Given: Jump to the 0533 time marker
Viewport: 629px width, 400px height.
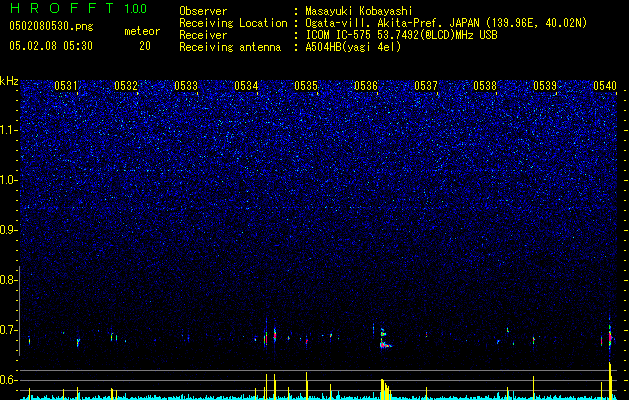Looking at the screenshot, I should tap(186, 86).
